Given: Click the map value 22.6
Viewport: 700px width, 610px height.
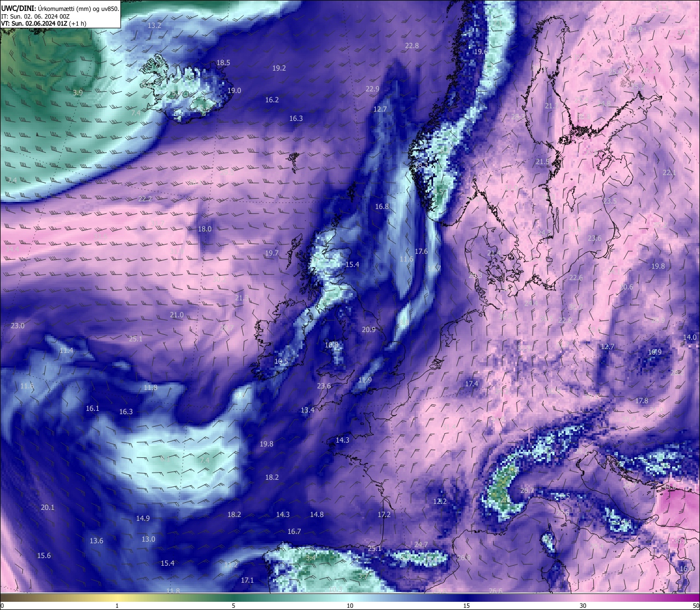Looking at the screenshot, I should (576, 278).
